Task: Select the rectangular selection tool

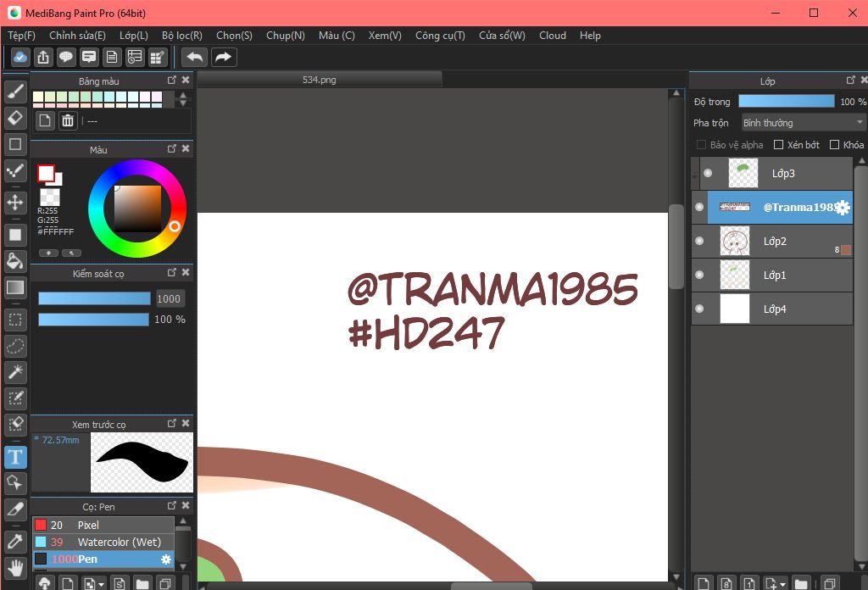Action: [x=15, y=320]
